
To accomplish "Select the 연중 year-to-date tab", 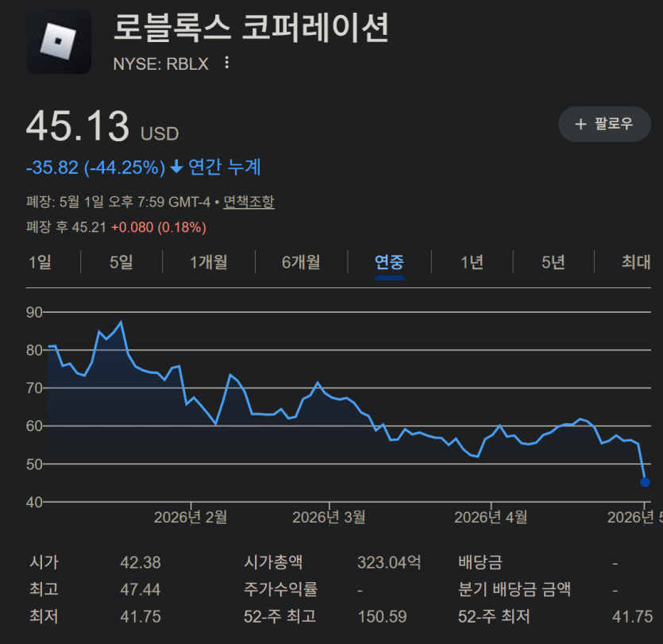I will [x=389, y=262].
